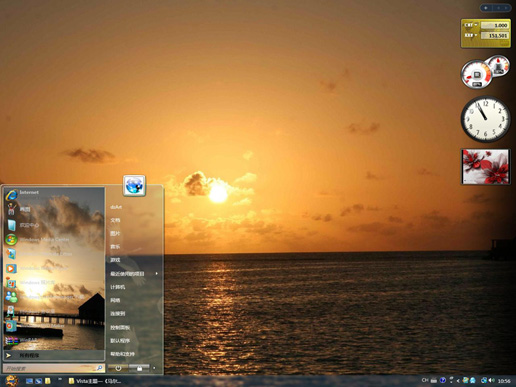Click the lock button in Start menu
Image resolution: width=516 pixels, height=387 pixels.
[139, 368]
